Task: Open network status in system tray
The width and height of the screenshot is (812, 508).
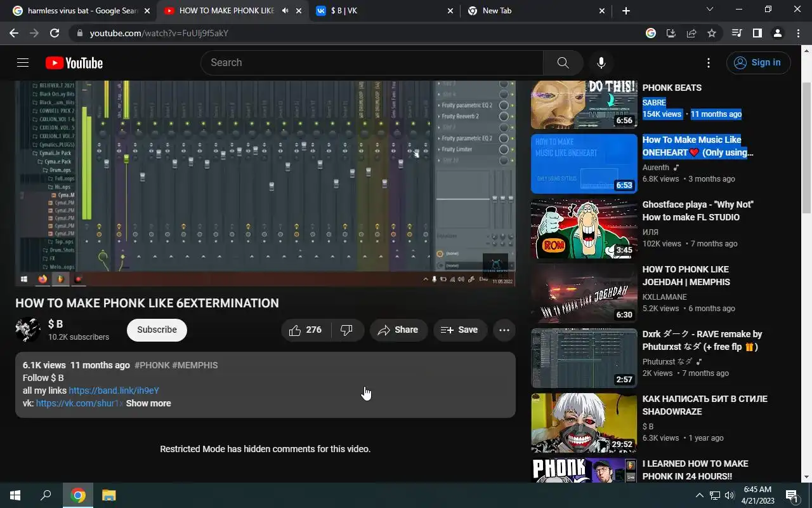Action: click(714, 495)
